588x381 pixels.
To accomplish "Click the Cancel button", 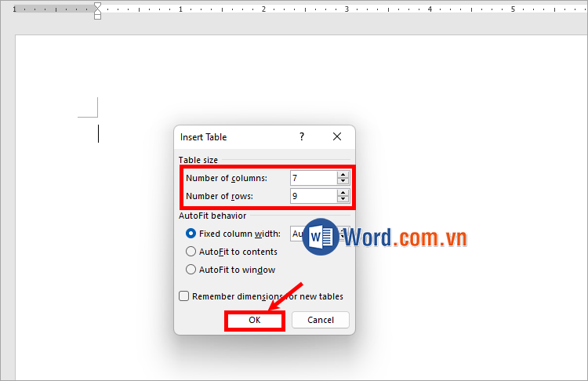I will point(321,320).
